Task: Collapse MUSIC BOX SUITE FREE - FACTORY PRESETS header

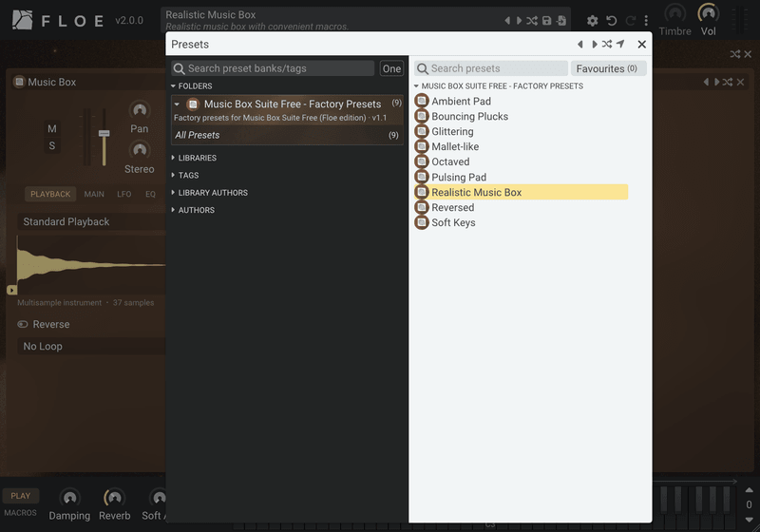Action: point(499,85)
